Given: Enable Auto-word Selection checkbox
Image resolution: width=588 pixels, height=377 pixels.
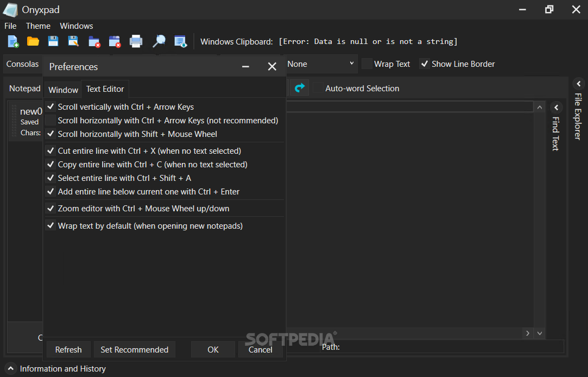Looking at the screenshot, I should 318,88.
